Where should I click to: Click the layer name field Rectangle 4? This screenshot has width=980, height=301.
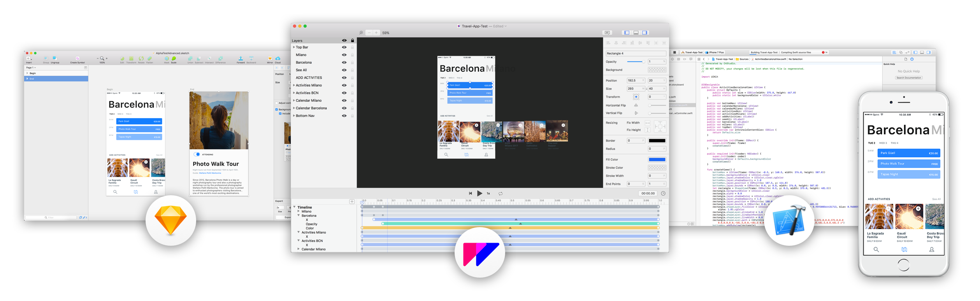(635, 53)
